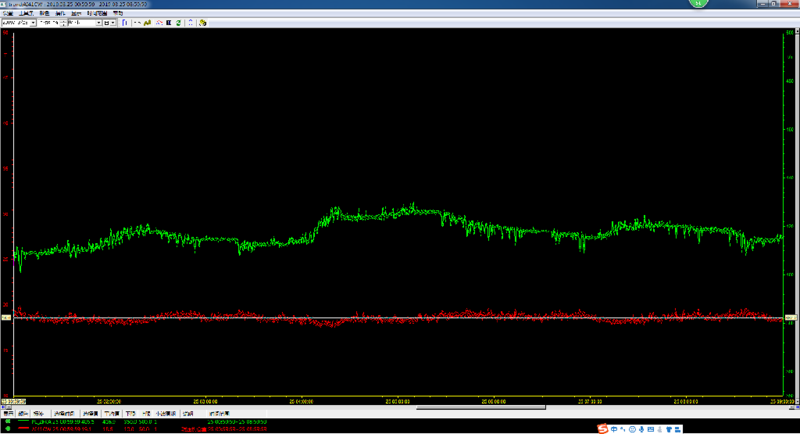Click the red highlighted status cell in red row
The width and height of the screenshot is (800, 434).
coord(194,429)
